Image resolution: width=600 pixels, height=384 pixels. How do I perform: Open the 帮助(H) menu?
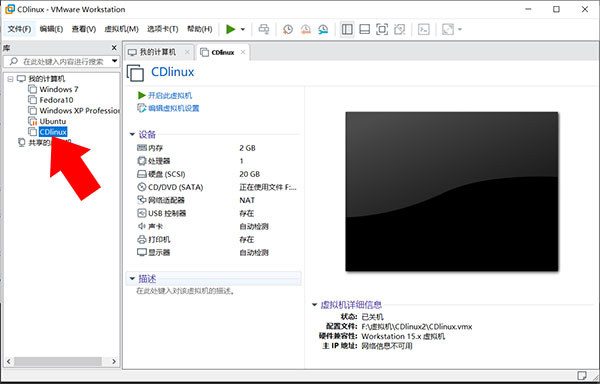(x=199, y=29)
